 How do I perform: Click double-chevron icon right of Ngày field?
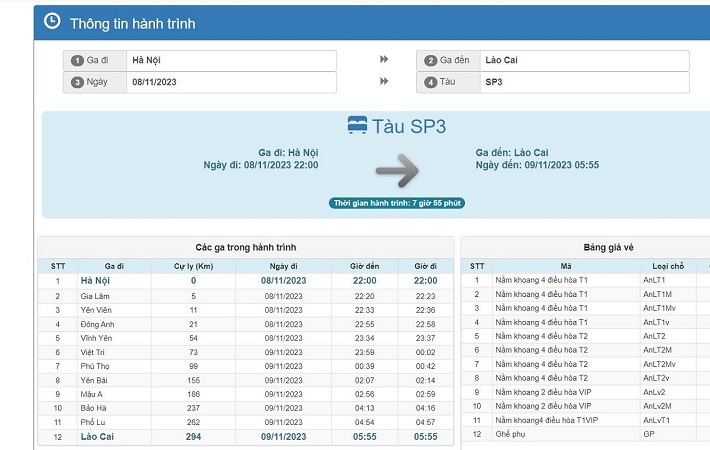(x=384, y=82)
